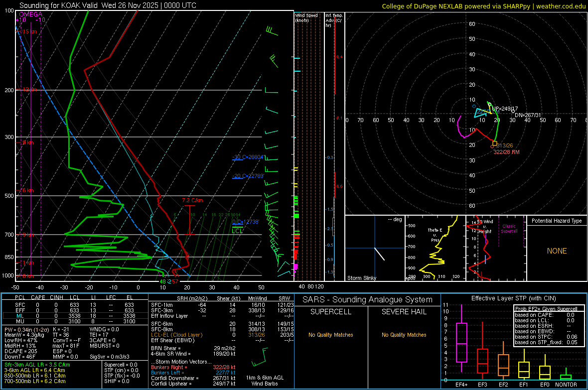Screen dimensions: 588x390
Task: Select the MU parcel row
Action: click(x=74, y=321)
